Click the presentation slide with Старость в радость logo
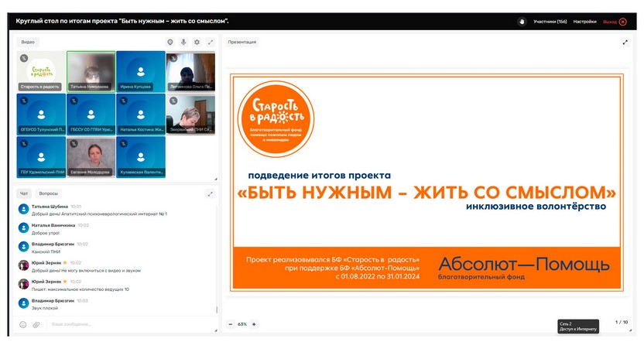 pyautogui.click(x=426, y=183)
